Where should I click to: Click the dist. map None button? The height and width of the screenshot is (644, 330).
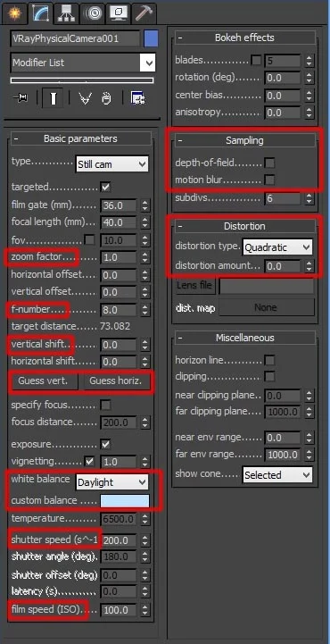click(x=267, y=307)
